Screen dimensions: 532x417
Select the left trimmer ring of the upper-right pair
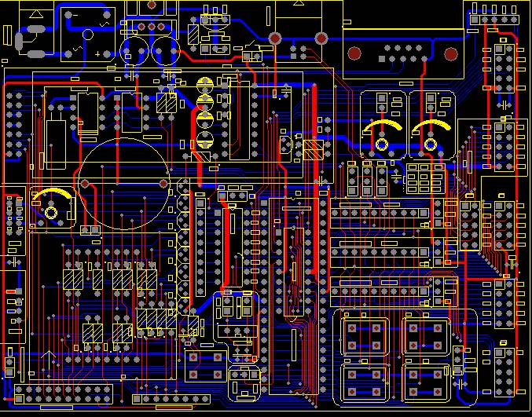[x=382, y=144]
